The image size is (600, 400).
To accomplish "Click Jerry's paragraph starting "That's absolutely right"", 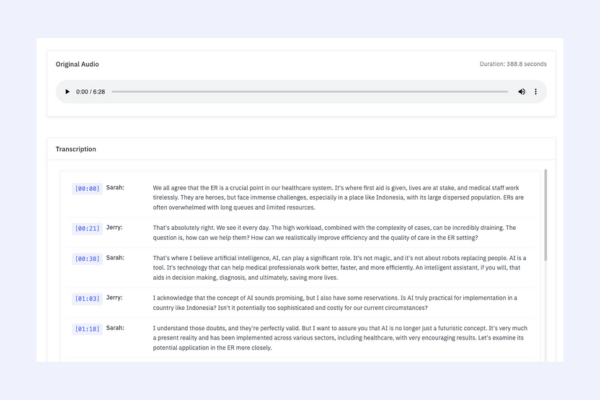I will (340, 234).
